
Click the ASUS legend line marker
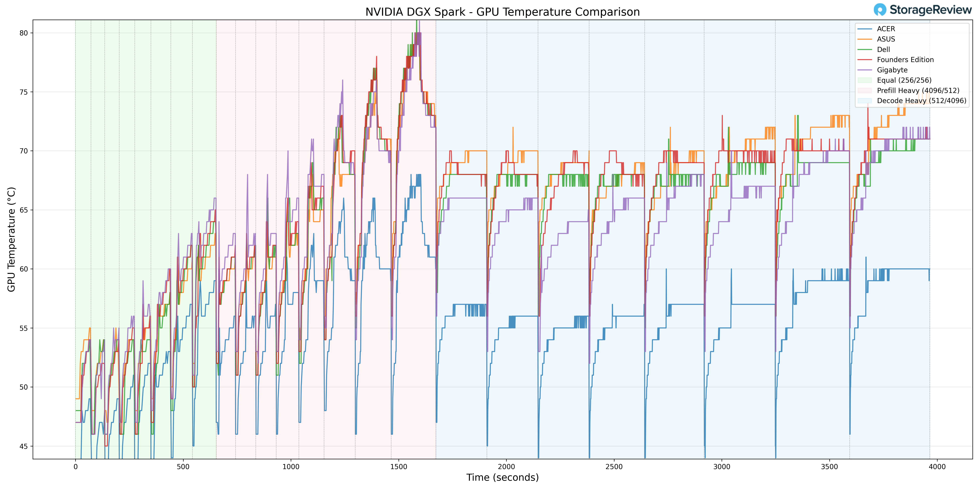(865, 39)
